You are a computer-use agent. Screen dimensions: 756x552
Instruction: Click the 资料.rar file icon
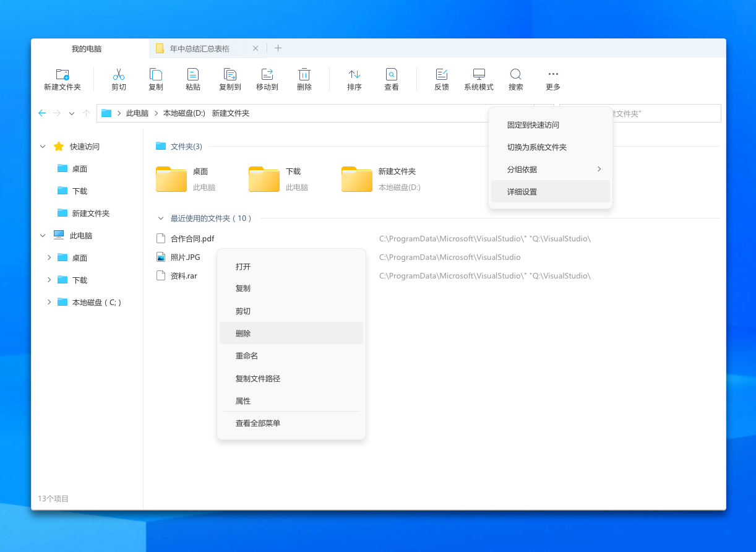(161, 275)
